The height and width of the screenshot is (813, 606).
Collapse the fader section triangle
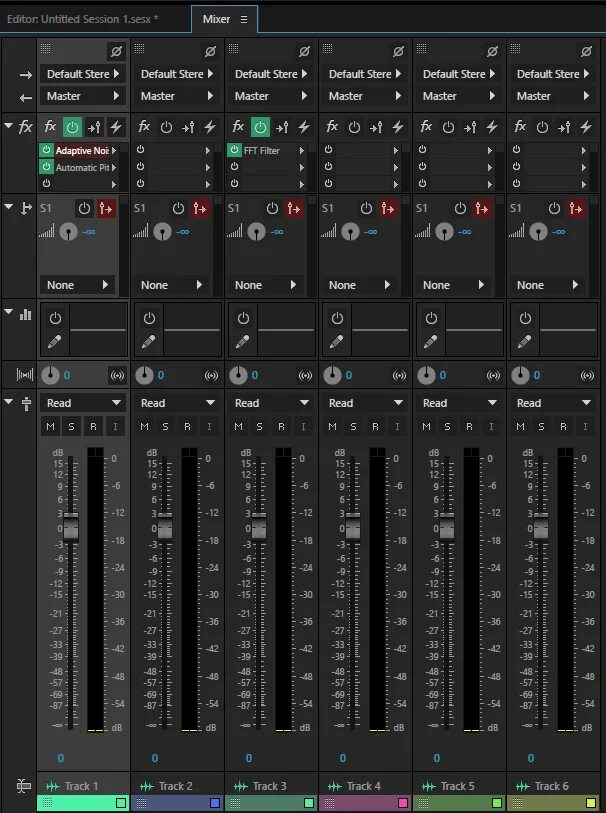(x=8, y=401)
